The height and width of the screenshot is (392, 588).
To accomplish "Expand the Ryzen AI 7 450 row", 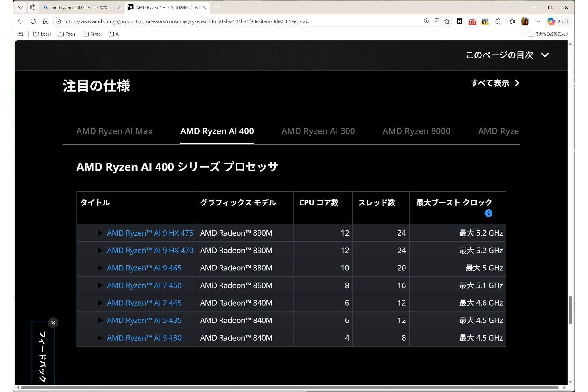I will tap(100, 285).
